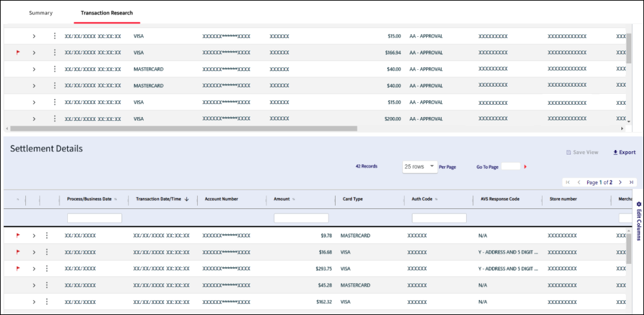Go to the next page of settlement records
The width and height of the screenshot is (644, 315).
pos(620,182)
